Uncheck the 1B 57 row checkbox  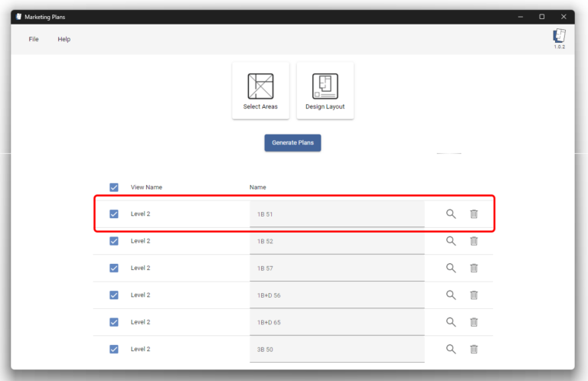[114, 268]
